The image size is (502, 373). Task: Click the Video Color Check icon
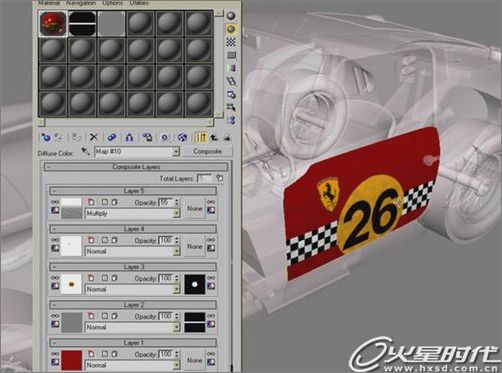pos(231,68)
